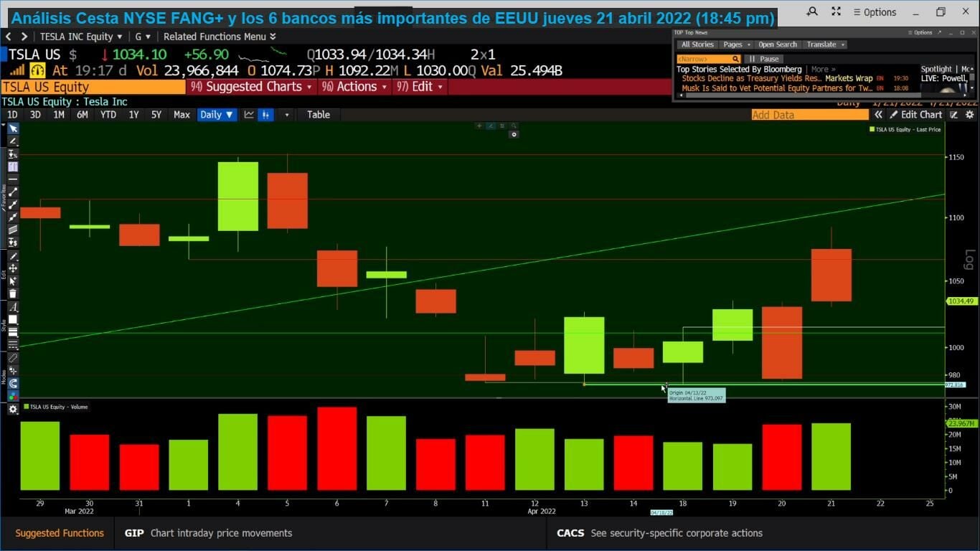Open the Musk equity partners news story
Image resolution: width=980 pixels, height=551 pixels.
[777, 88]
